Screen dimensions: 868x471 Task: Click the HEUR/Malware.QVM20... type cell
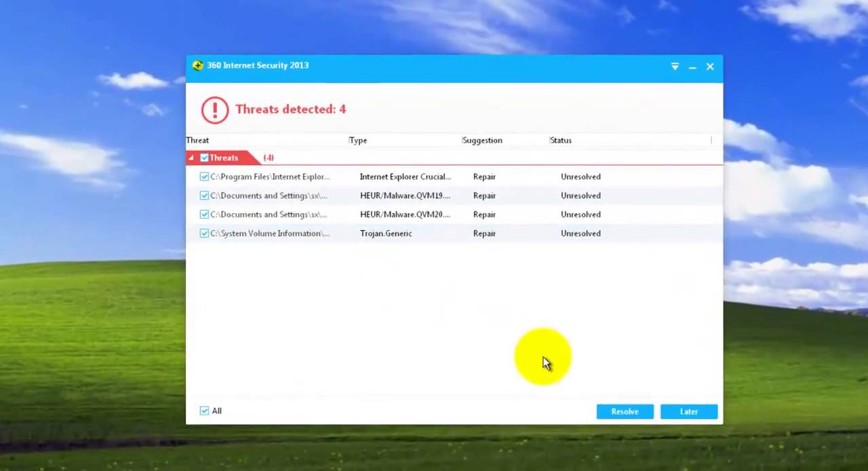tap(405, 214)
